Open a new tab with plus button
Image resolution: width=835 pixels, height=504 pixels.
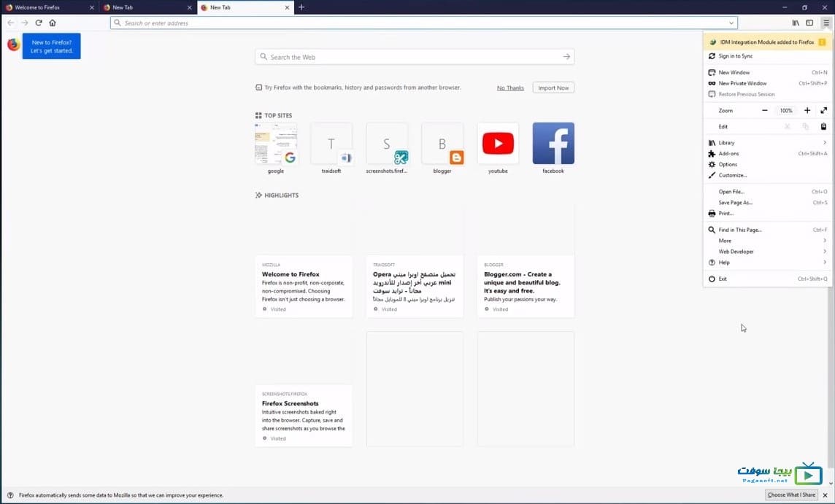[301, 7]
